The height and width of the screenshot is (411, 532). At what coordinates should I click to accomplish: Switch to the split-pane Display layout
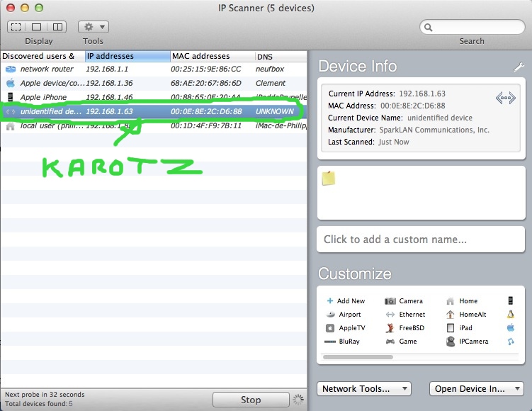[x=57, y=27]
